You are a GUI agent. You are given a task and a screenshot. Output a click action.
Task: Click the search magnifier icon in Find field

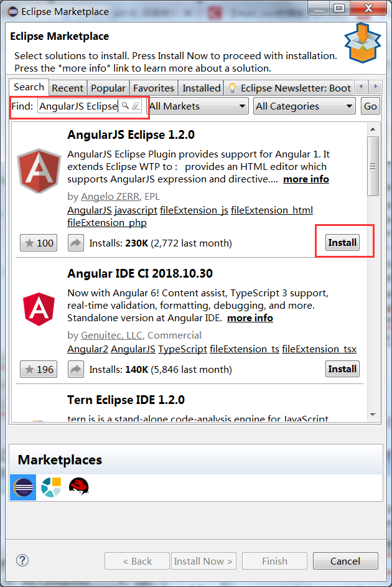pos(126,106)
